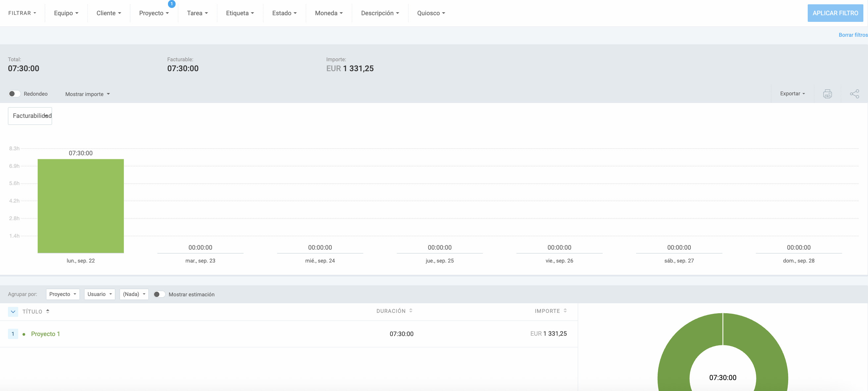Click the print report icon
The width and height of the screenshot is (868, 391).
pos(827,94)
